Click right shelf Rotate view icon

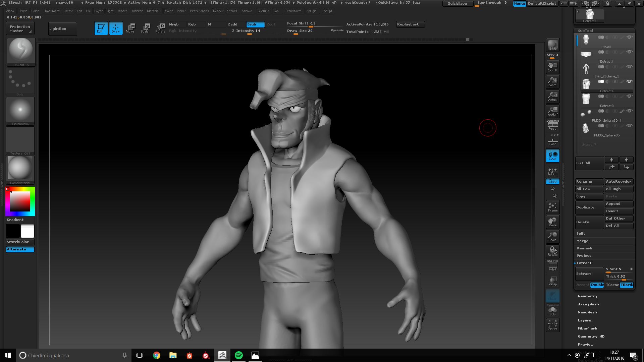[552, 251]
